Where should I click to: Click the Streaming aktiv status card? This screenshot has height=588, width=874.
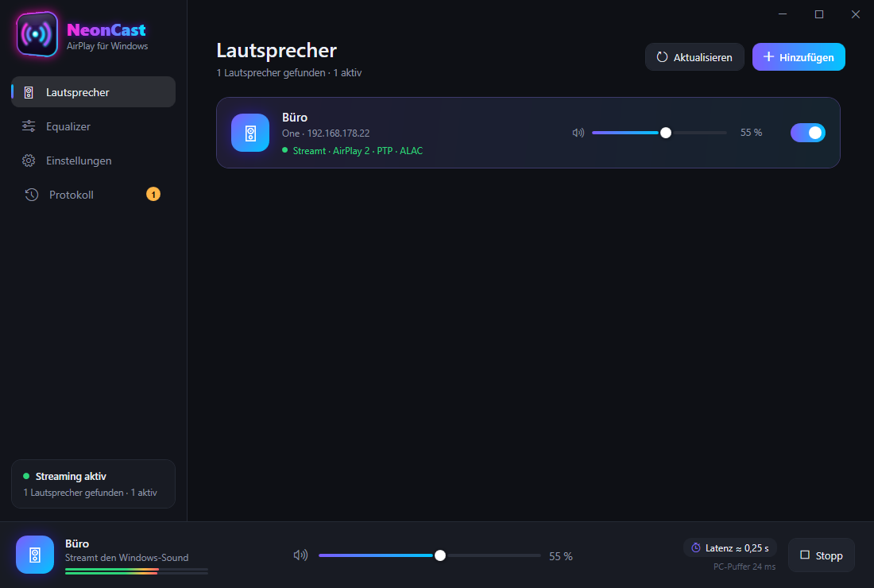94,484
